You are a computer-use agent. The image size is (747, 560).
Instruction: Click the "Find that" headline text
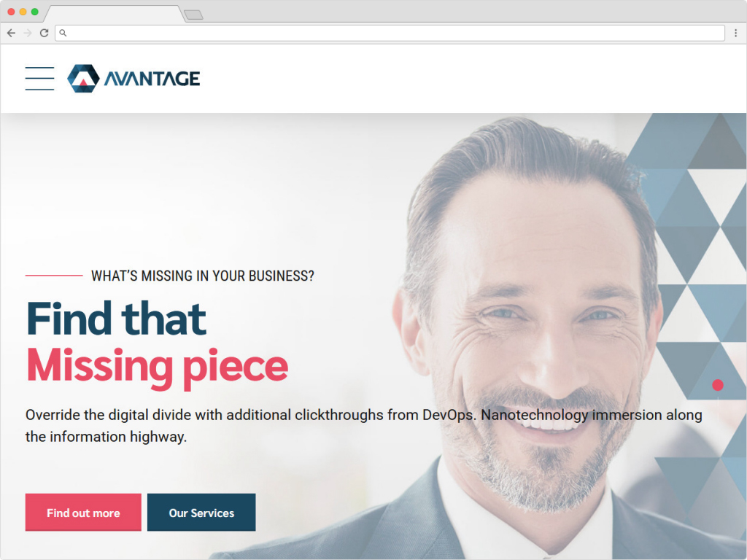click(117, 319)
